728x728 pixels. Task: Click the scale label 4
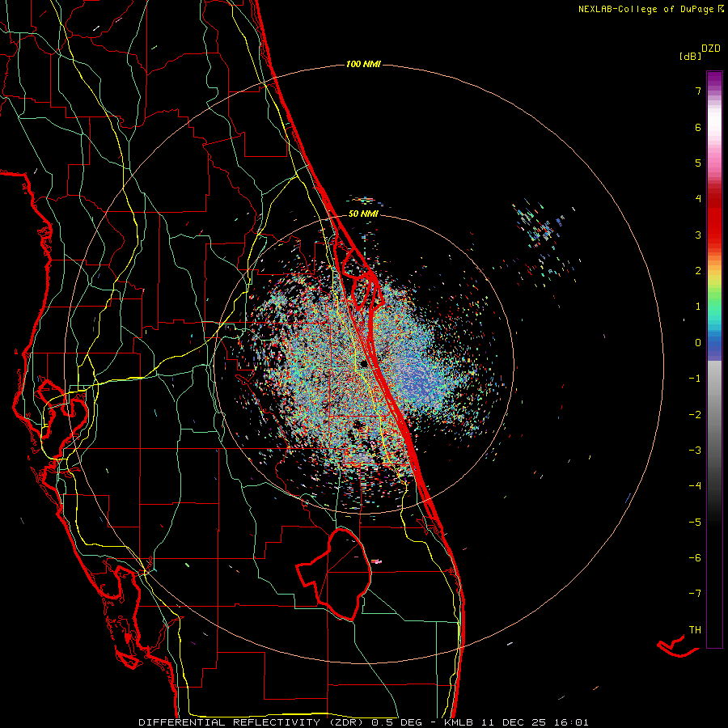(x=698, y=199)
